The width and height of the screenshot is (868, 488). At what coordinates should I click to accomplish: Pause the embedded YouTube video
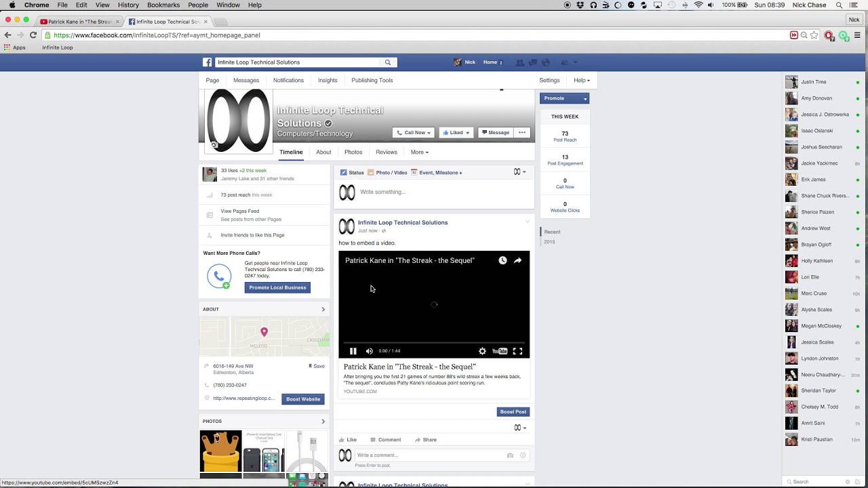tap(353, 351)
